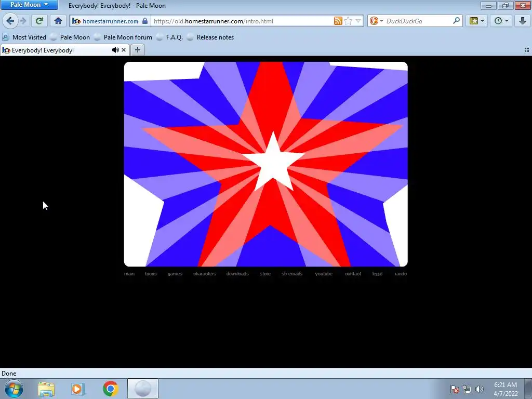Open the contact link
The height and width of the screenshot is (399, 532).
pyautogui.click(x=353, y=273)
